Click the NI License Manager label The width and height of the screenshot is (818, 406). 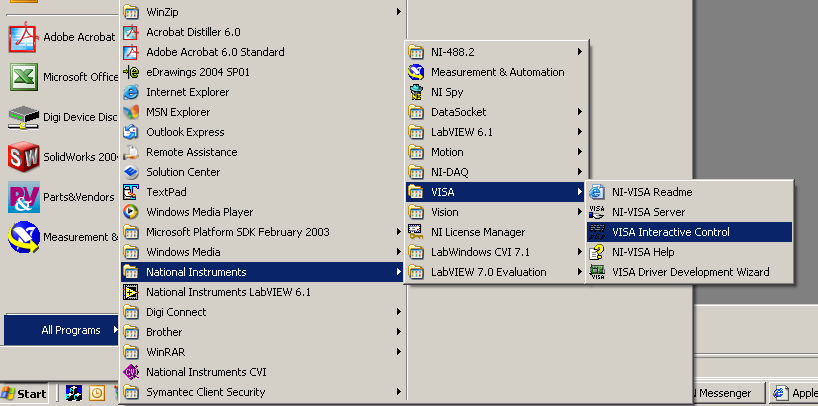[478, 232]
